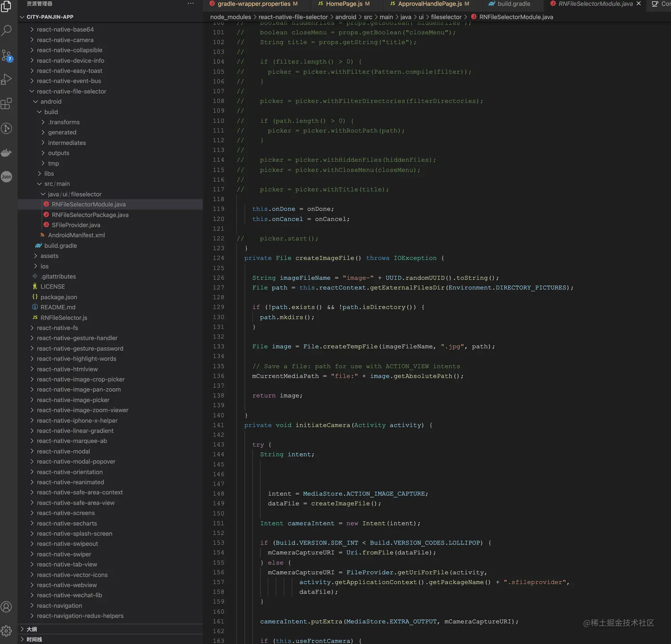Select the RNFileSelectorModule.java tab

[595, 4]
